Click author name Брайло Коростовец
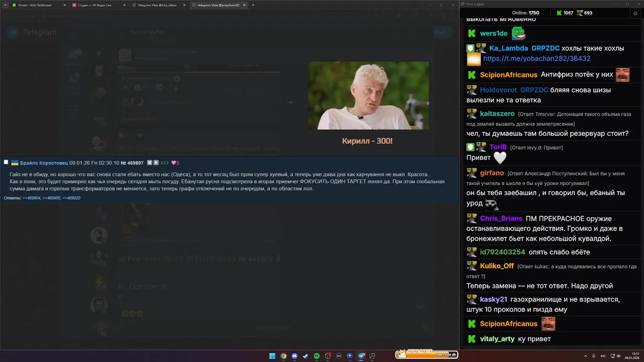The image size is (644, 362). pos(44,163)
